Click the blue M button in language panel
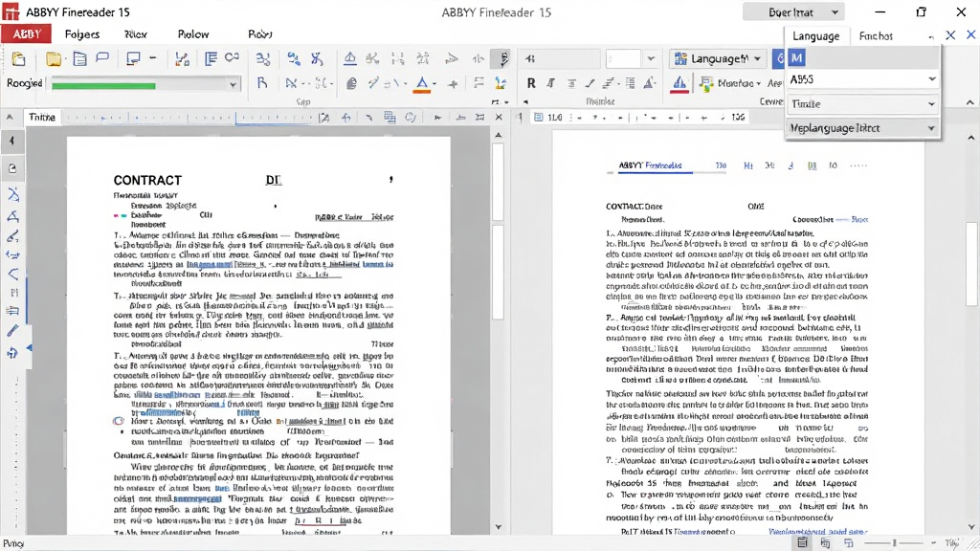980x551 pixels. click(796, 58)
